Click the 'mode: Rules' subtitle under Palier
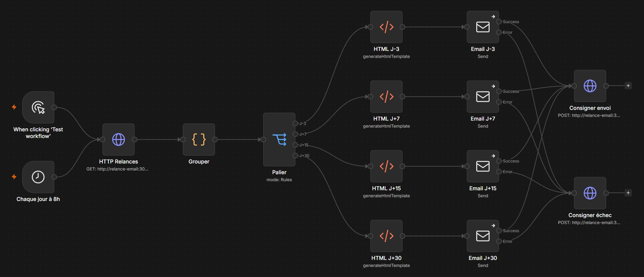Screen dimensions: 644x277 coord(279,180)
